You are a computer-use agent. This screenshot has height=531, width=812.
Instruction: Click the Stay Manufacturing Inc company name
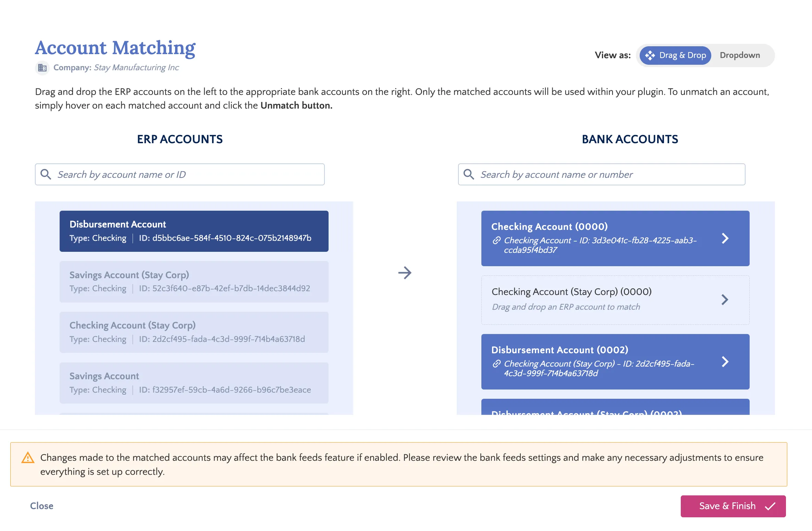click(x=136, y=67)
